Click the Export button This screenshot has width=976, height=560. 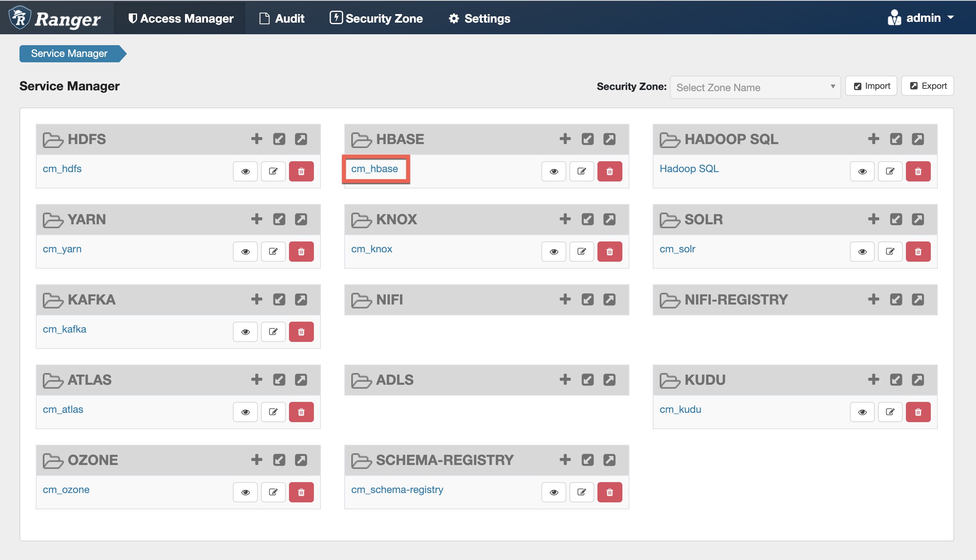pyautogui.click(x=928, y=86)
